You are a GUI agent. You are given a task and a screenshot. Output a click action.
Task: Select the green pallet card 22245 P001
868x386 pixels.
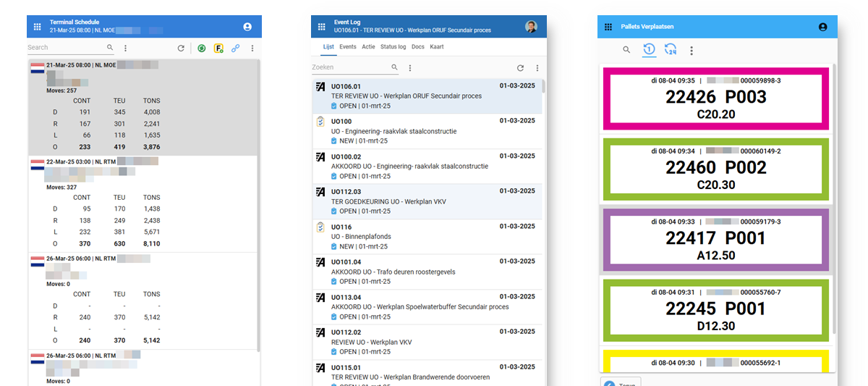click(716, 309)
